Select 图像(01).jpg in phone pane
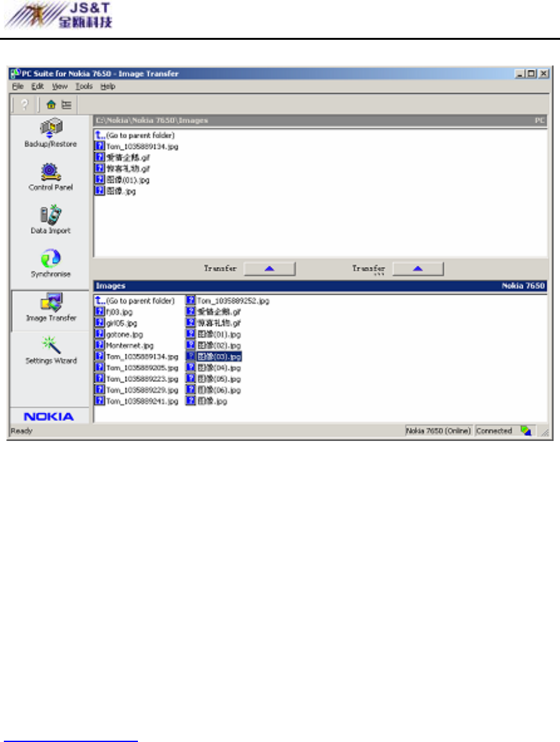560x742 pixels. [214, 334]
